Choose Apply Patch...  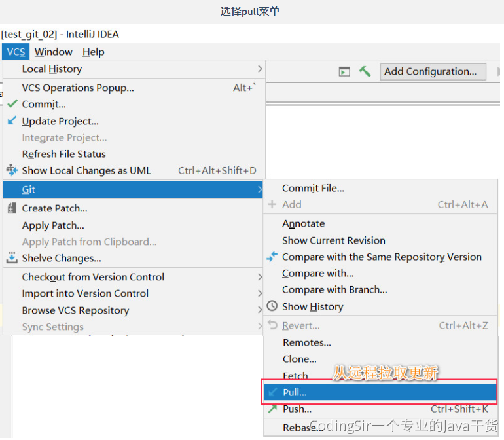pos(133,225)
